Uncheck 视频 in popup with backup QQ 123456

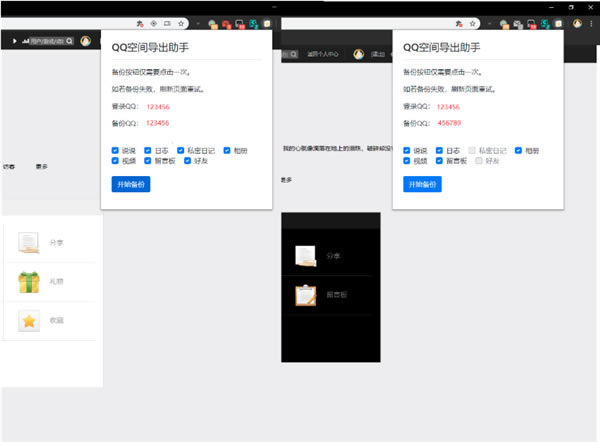coord(115,161)
